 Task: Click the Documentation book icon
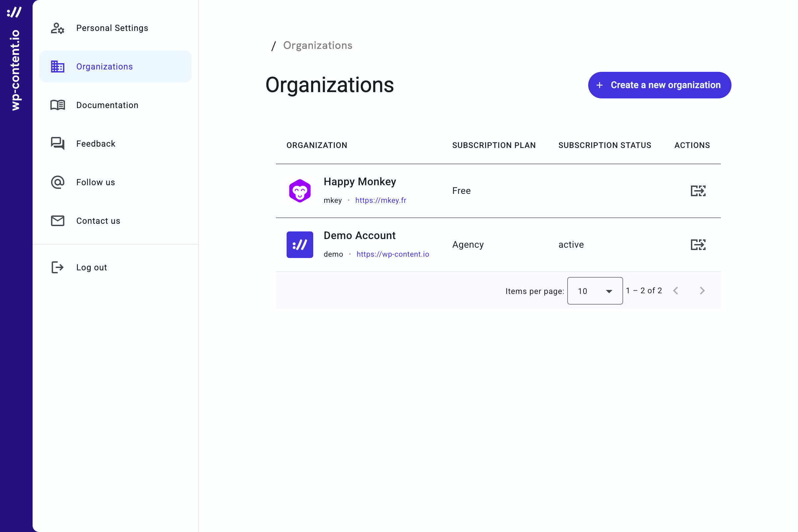pyautogui.click(x=57, y=105)
